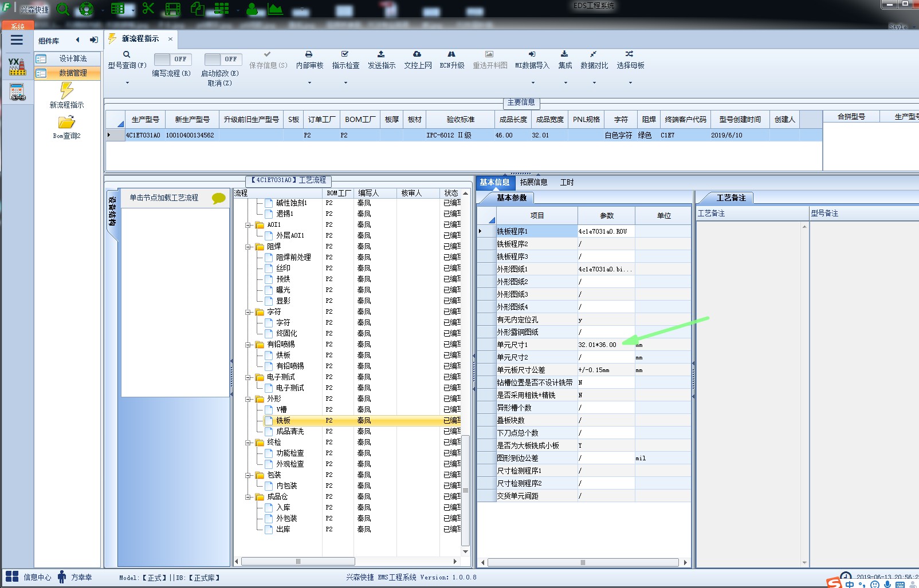Image resolution: width=919 pixels, height=588 pixels.
Task: Click the area chart icon in title bar
Action: (276, 9)
